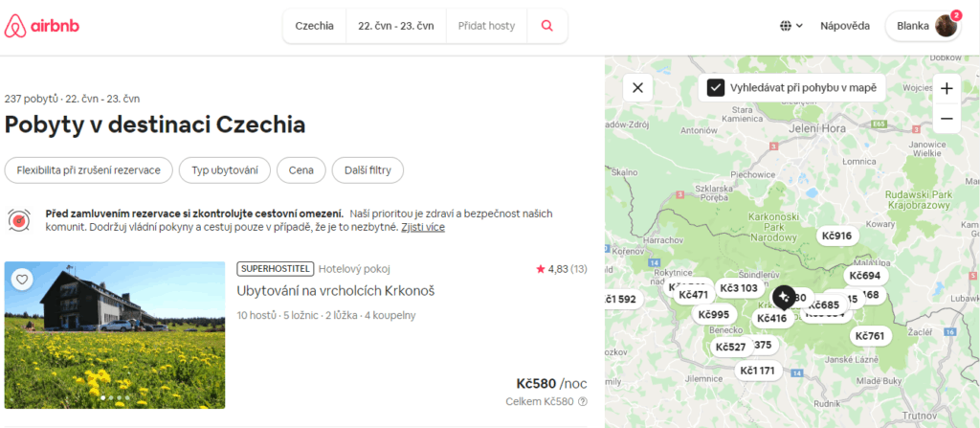This screenshot has height=428, width=980.
Task: Click Přidat hosty field
Action: pyautogui.click(x=486, y=26)
